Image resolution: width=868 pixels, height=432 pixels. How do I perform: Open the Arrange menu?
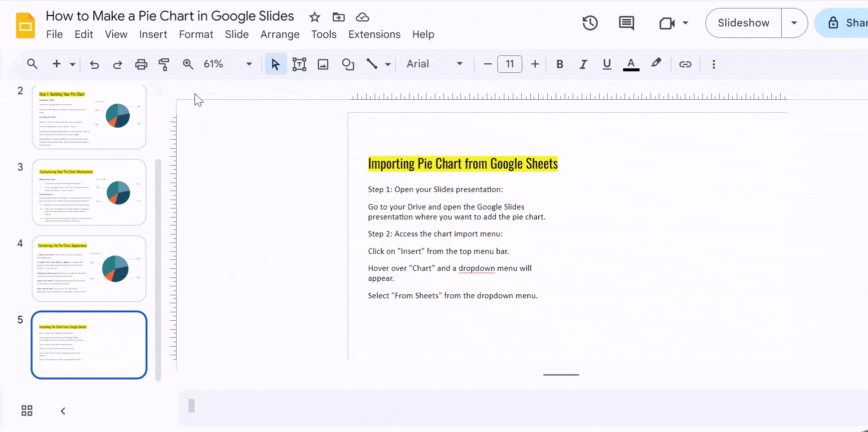coord(280,34)
